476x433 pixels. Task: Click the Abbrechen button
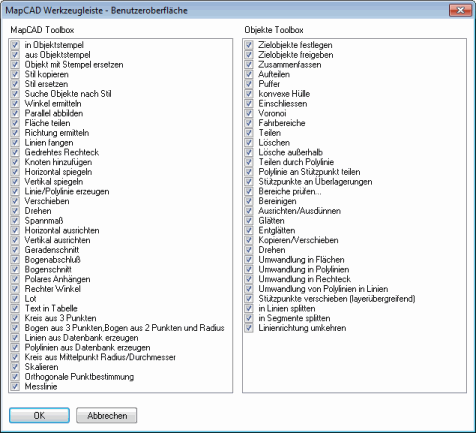point(107,415)
